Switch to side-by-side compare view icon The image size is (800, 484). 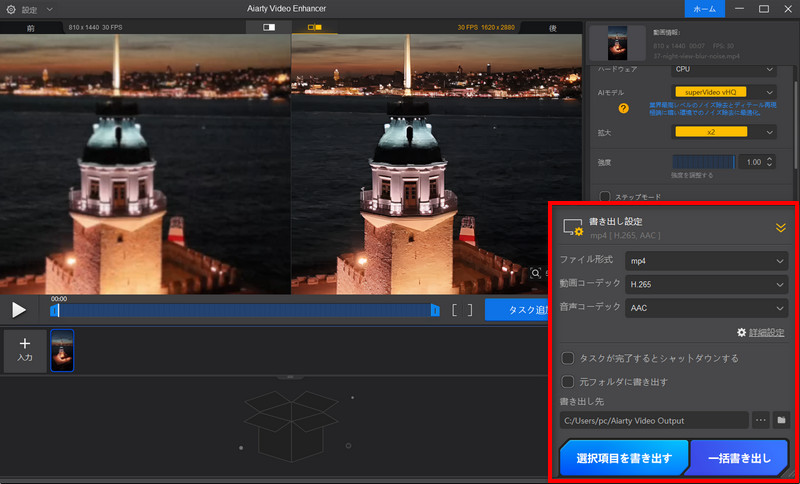click(x=314, y=27)
